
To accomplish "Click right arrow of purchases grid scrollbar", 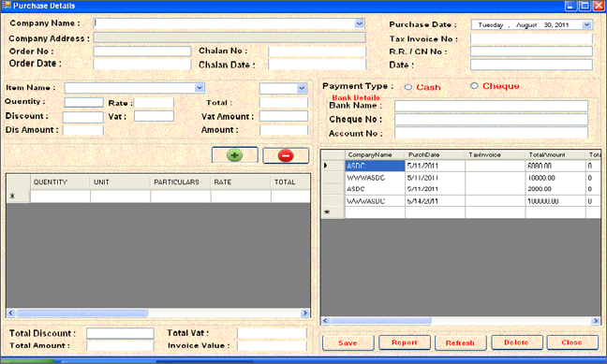I will (x=596, y=321).
